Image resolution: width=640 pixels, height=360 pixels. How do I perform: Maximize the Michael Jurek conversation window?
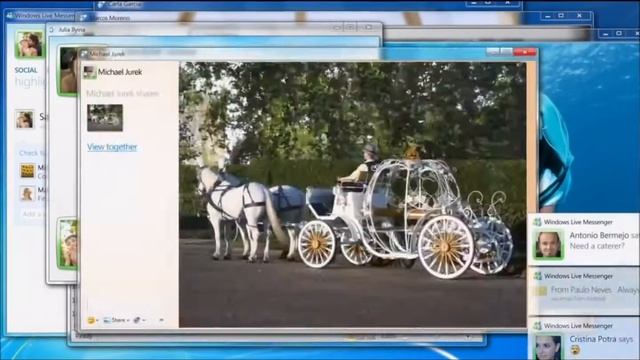point(507,52)
